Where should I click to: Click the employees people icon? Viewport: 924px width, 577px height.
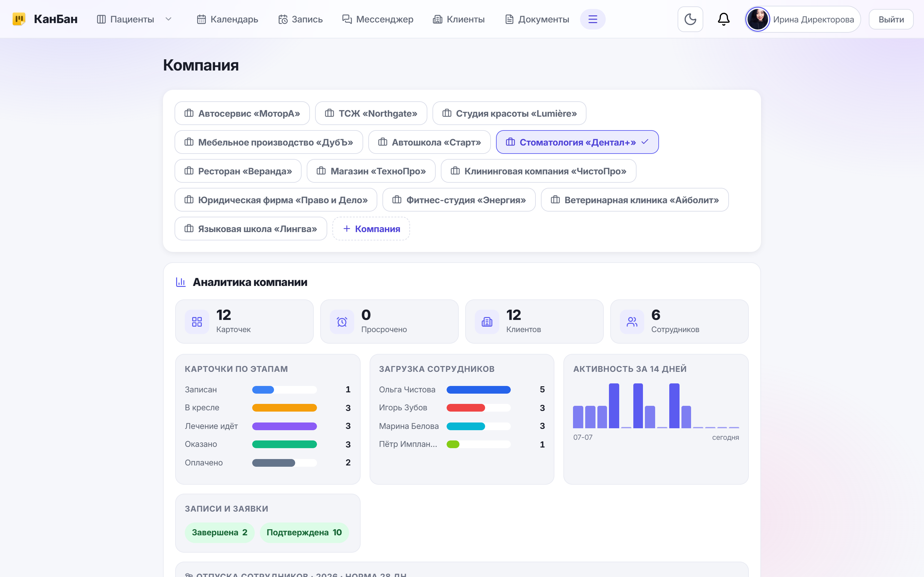pos(632,322)
